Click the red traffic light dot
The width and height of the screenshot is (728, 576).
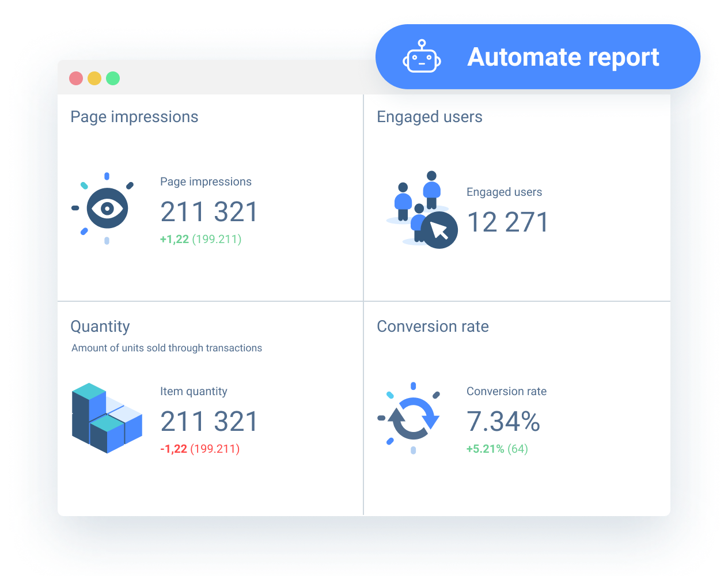(x=76, y=78)
